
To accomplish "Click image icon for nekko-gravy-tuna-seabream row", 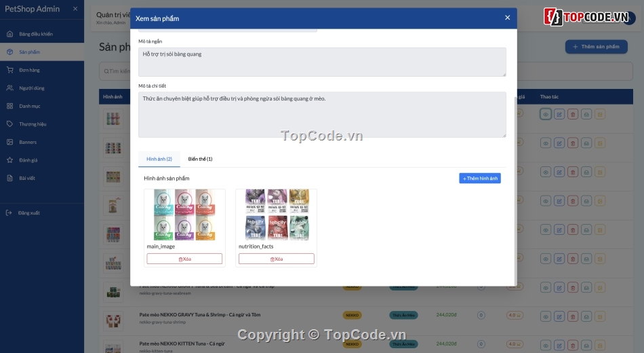I will point(600,288).
